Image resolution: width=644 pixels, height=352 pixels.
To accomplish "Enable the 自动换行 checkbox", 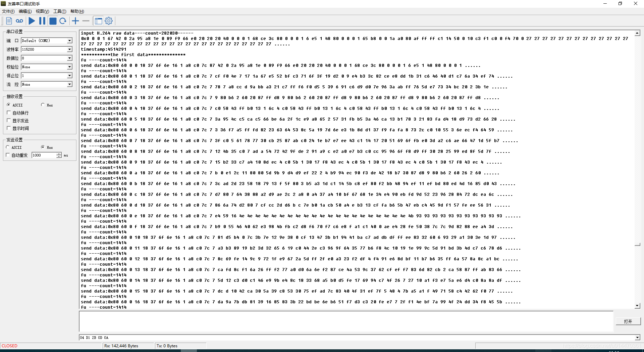I will pyautogui.click(x=9, y=113).
